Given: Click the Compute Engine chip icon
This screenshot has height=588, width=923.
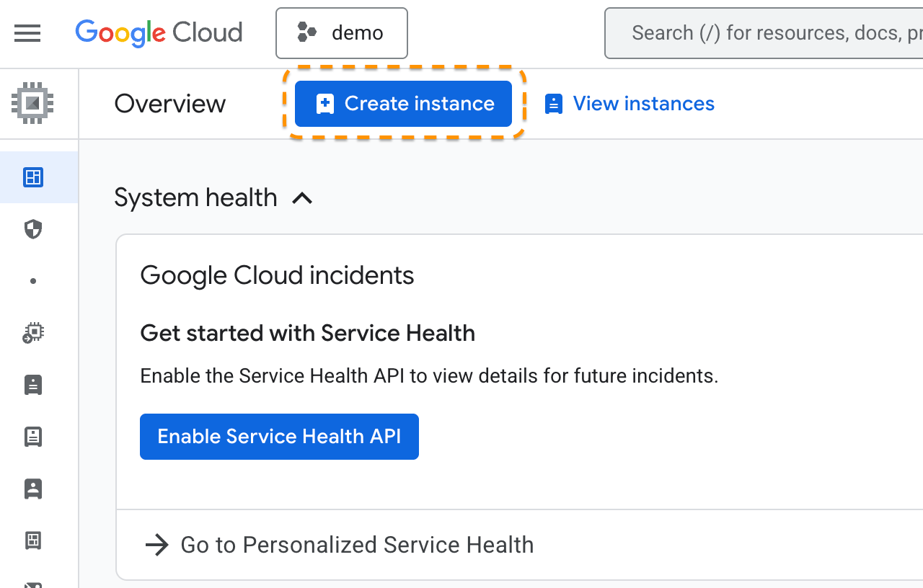Looking at the screenshot, I should click(x=32, y=103).
